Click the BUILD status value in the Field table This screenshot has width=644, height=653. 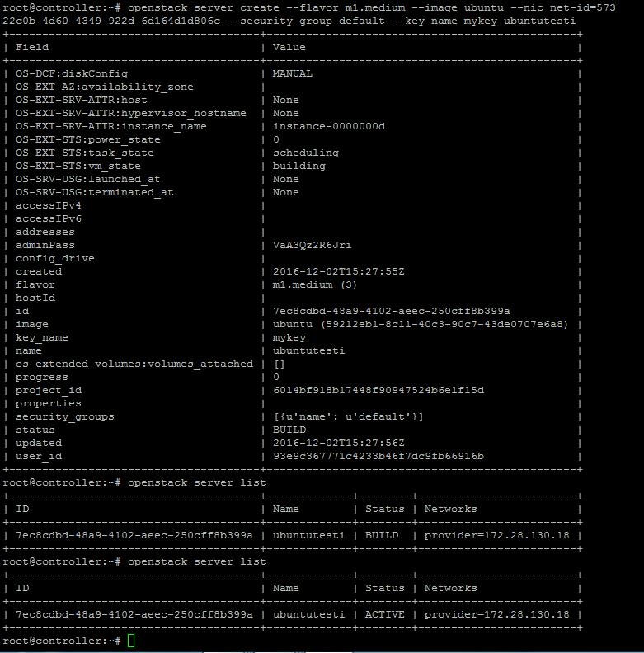click(x=289, y=430)
